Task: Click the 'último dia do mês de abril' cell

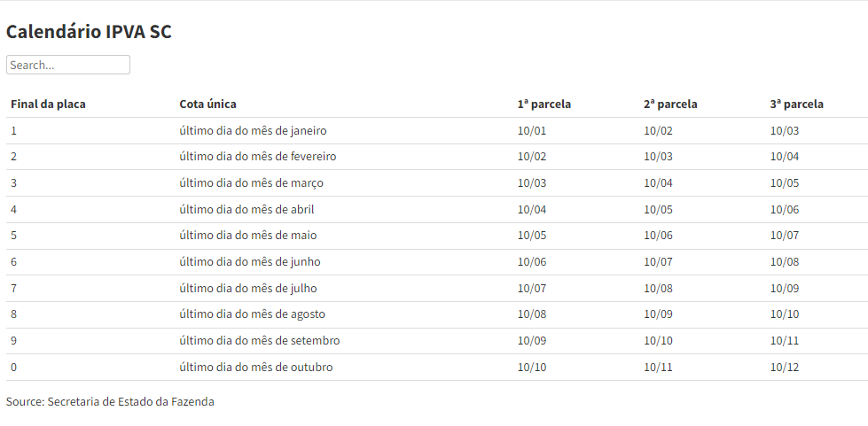Action: [x=246, y=210]
